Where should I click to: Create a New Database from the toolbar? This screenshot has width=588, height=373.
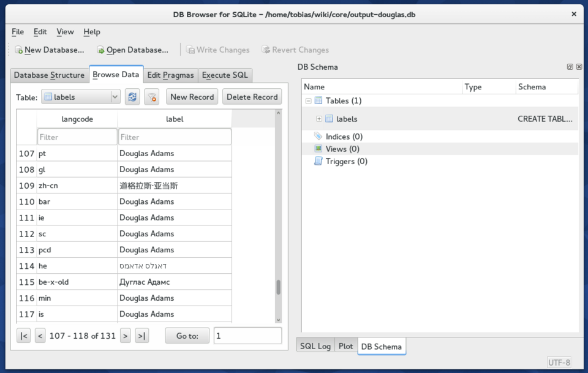coord(50,50)
